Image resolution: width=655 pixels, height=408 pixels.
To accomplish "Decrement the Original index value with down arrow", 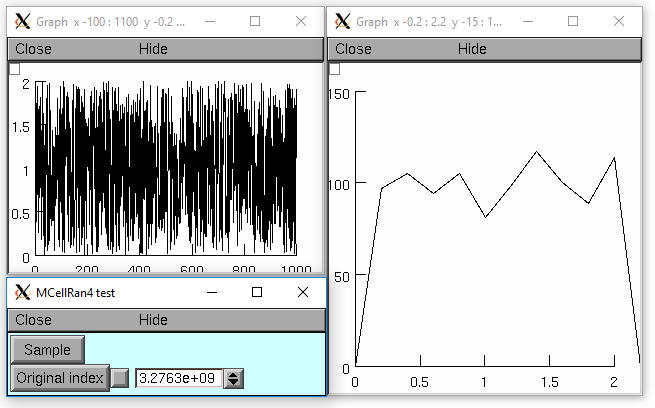I will click(234, 383).
